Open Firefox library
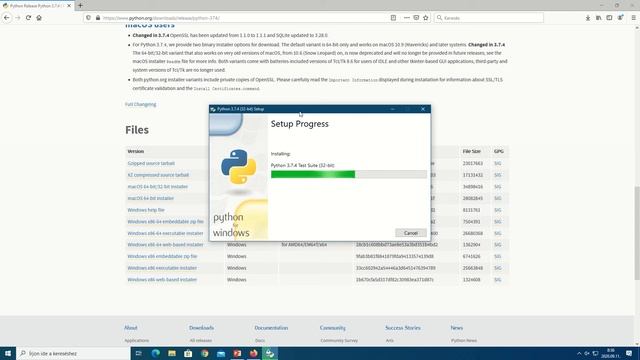640x360 pixels. [598, 18]
